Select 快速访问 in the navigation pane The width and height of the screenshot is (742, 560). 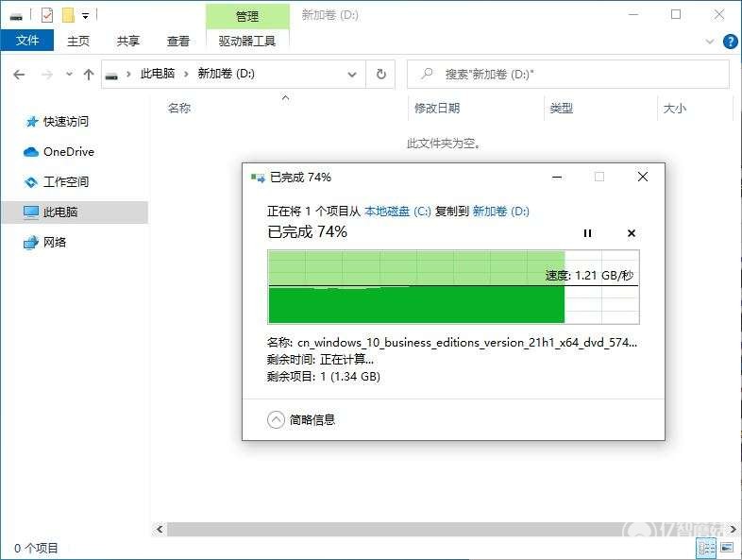pyautogui.click(x=66, y=122)
